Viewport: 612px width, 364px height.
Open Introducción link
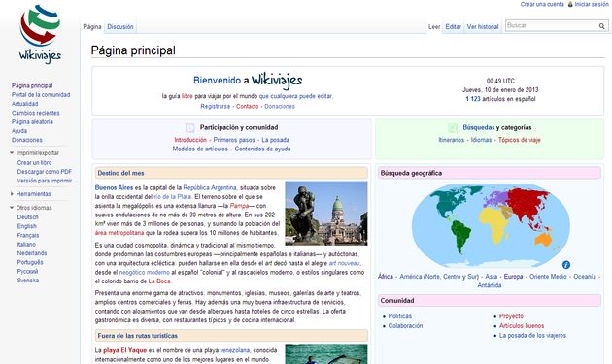pyautogui.click(x=190, y=140)
